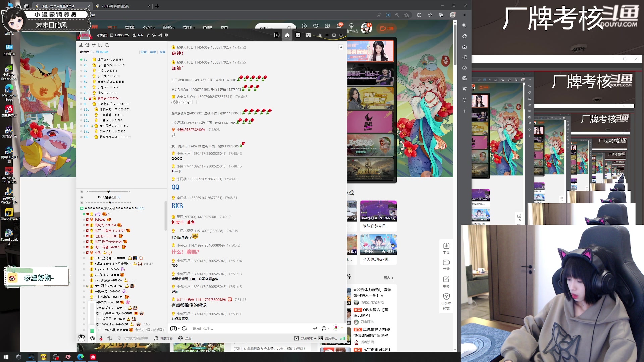Switch to the 斗鱼 browser tab
The height and width of the screenshot is (362, 644).
(x=62, y=6)
